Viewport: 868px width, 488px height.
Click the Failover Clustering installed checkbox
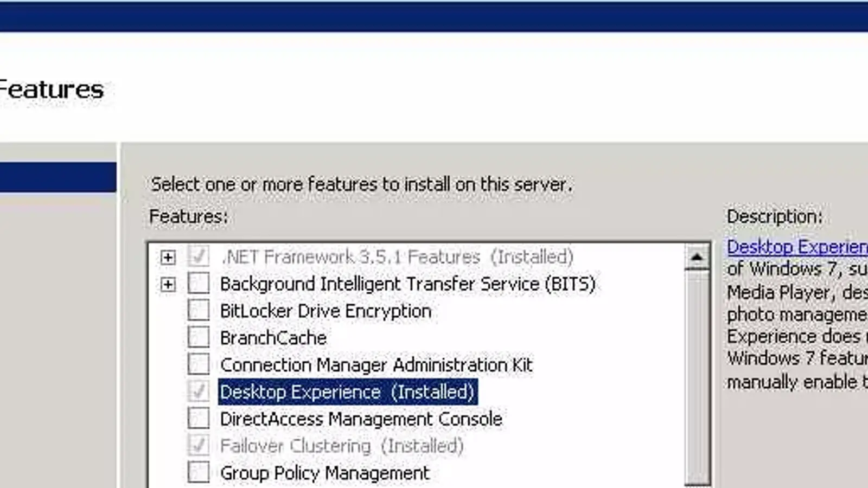point(199,446)
